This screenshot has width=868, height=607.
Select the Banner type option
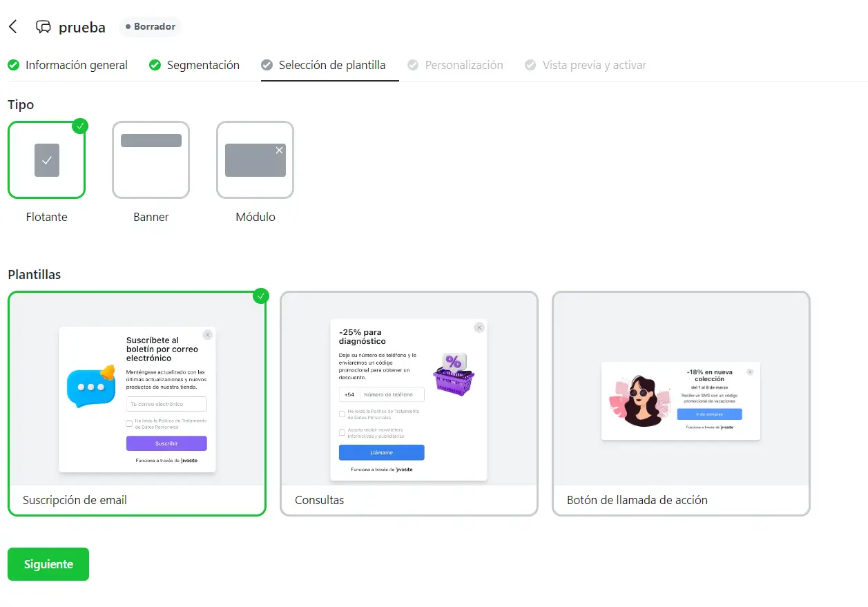(151, 160)
